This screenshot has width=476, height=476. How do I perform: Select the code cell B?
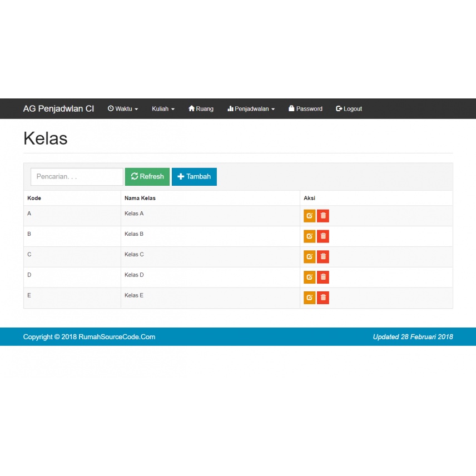click(x=72, y=236)
